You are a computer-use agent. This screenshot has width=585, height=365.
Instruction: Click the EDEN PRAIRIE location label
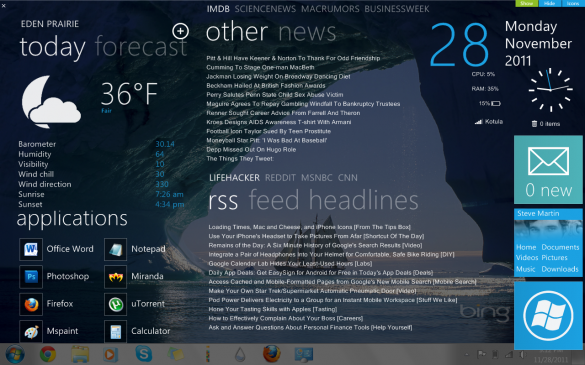click(50, 24)
